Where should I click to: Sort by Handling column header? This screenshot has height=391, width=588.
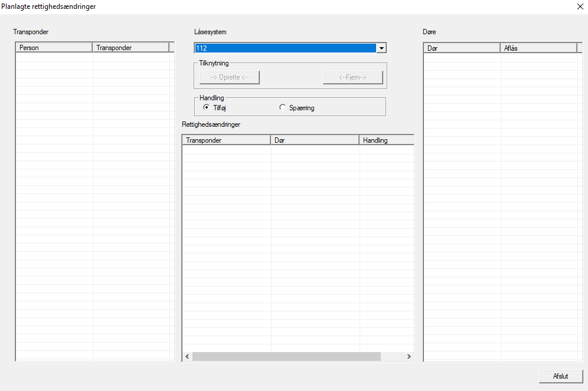click(386, 140)
